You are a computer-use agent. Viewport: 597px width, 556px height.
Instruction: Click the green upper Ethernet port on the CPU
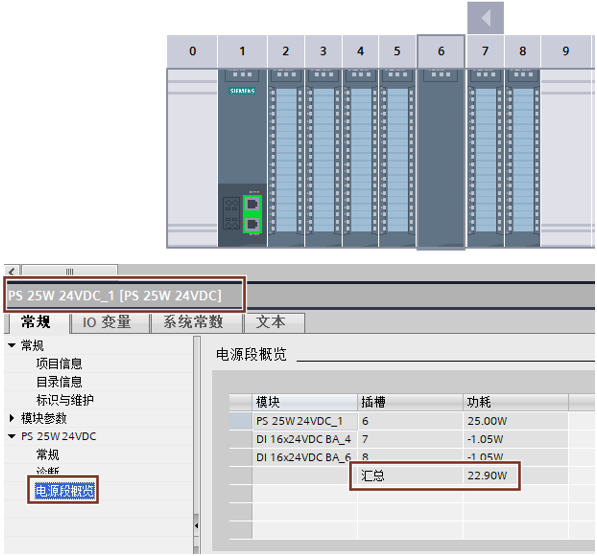[x=252, y=204]
